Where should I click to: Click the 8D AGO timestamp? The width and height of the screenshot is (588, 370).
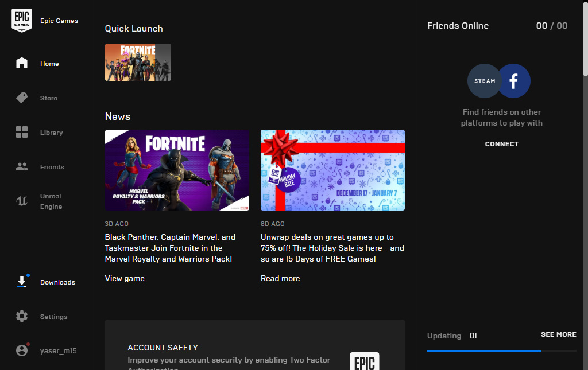[273, 224]
